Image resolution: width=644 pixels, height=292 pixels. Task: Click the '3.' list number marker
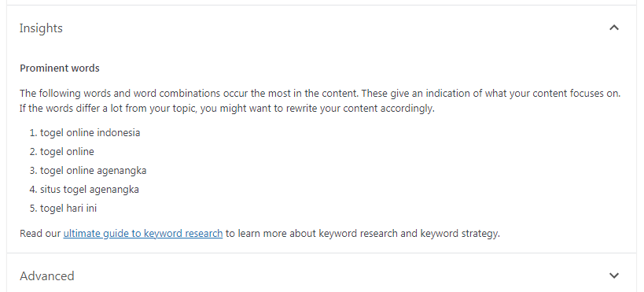tap(33, 171)
